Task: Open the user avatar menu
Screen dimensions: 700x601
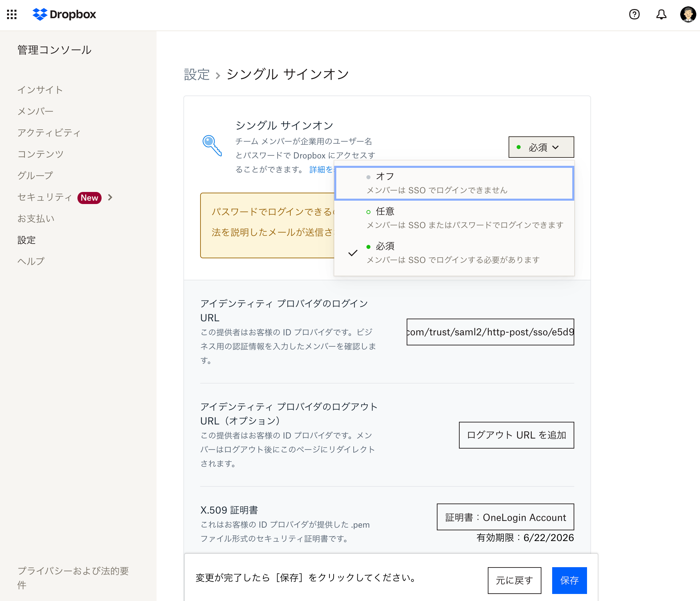Action: (x=688, y=14)
